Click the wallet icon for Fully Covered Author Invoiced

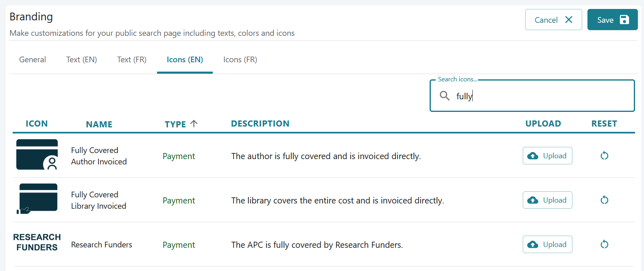[37, 155]
